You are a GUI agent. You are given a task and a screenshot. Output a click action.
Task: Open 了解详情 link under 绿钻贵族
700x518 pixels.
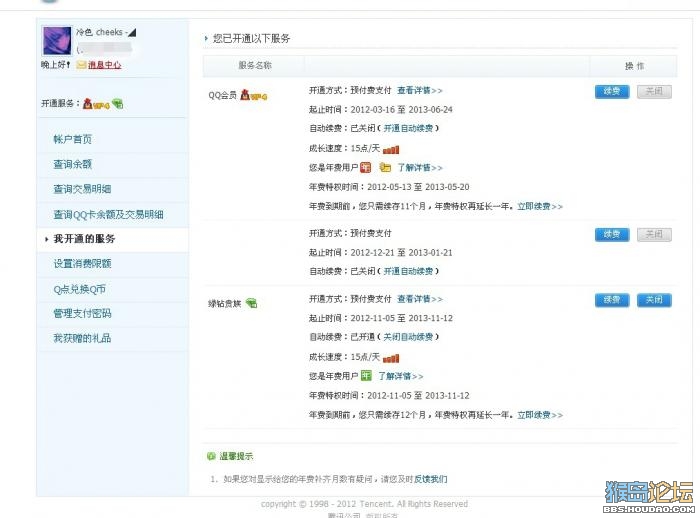400,376
